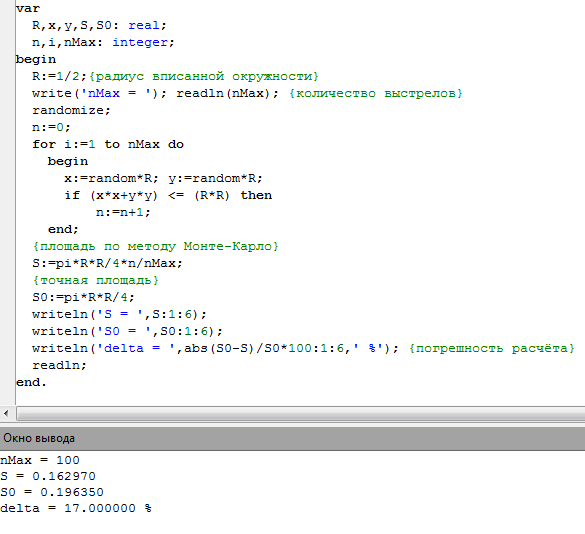This screenshot has height=534, width=585.
Task: Click the 'readln(nMax);' call
Action: tap(227, 93)
